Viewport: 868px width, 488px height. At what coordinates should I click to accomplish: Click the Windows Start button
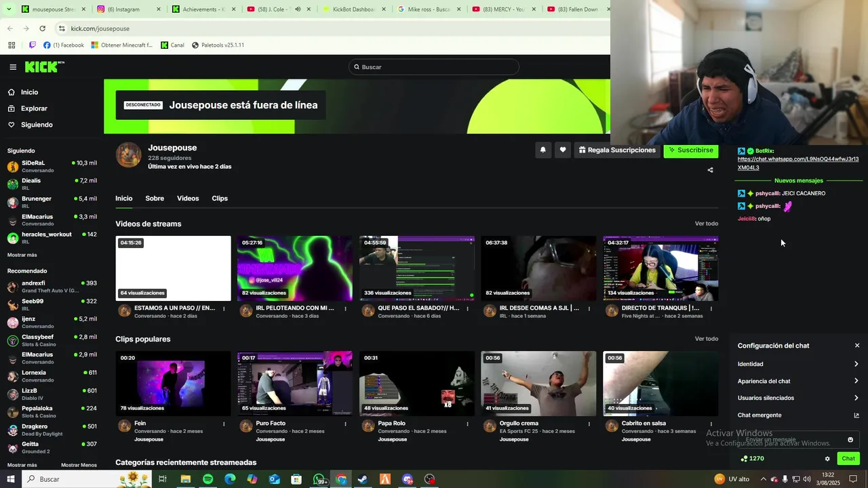(10, 479)
